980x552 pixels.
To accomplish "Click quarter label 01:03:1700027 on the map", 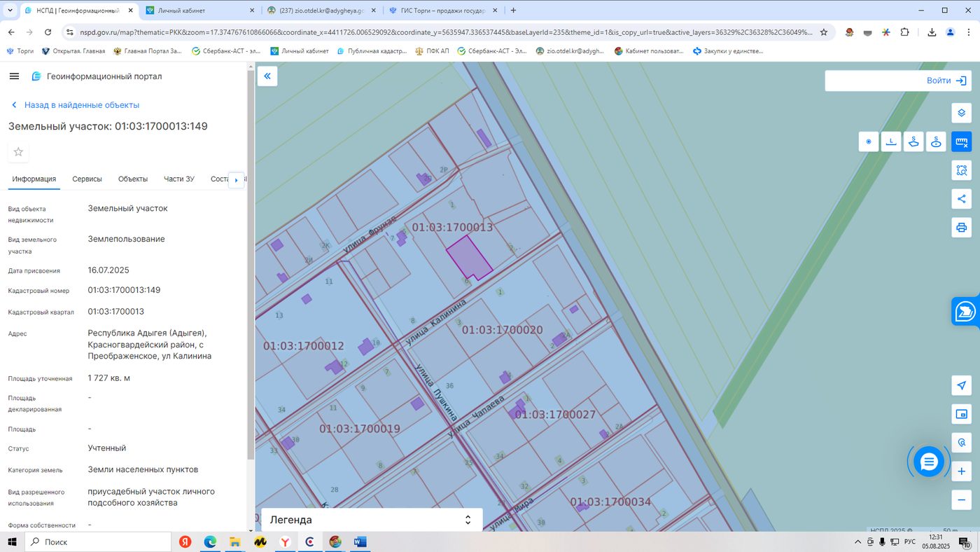I will click(555, 415).
